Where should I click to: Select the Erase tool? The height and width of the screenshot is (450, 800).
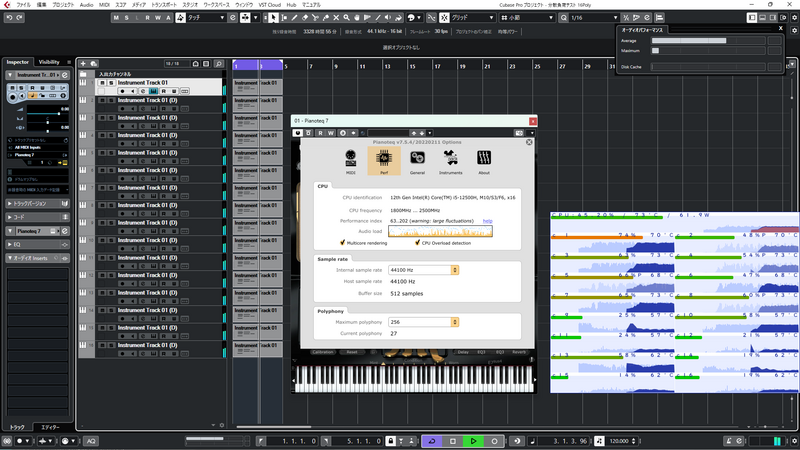(x=305, y=18)
